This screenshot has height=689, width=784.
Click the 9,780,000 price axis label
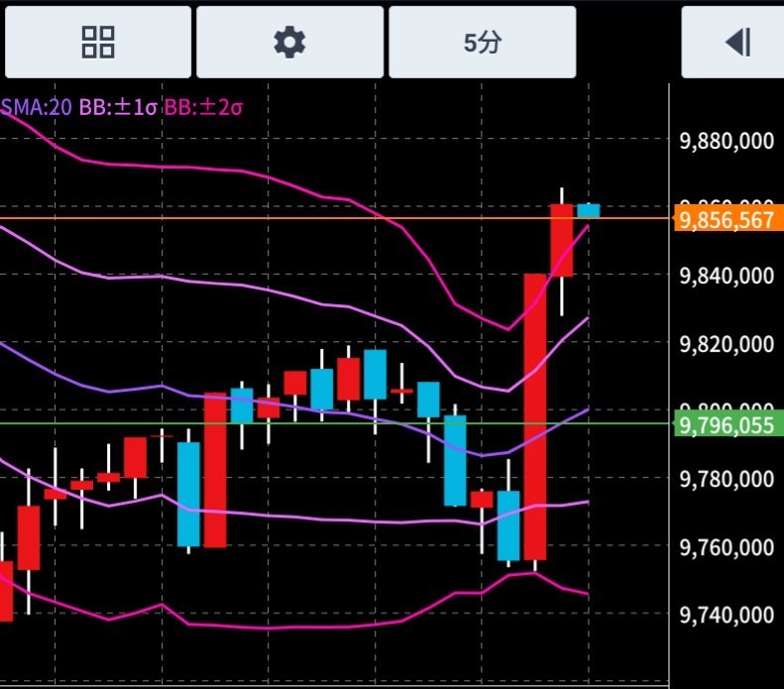pos(726,480)
